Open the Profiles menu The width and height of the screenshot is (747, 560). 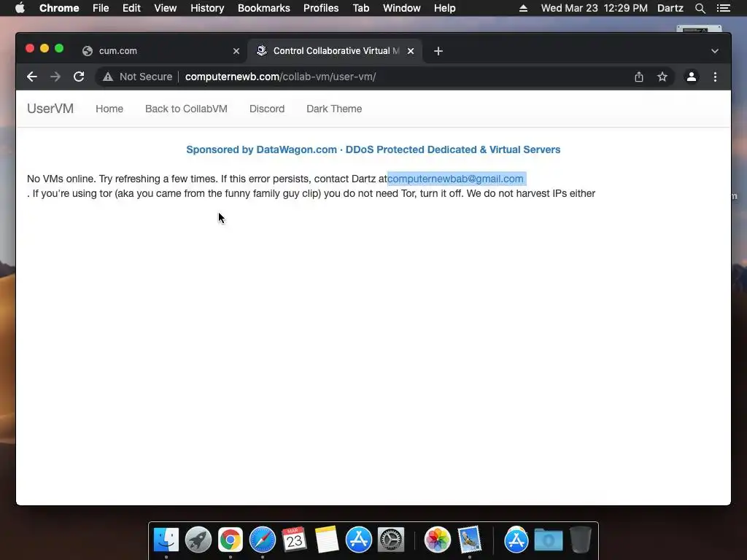point(321,8)
